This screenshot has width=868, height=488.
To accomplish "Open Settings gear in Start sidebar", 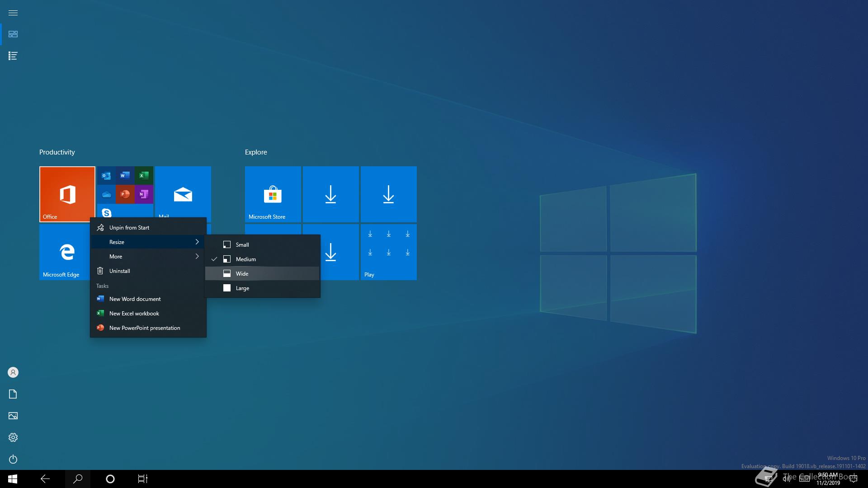I will [13, 437].
